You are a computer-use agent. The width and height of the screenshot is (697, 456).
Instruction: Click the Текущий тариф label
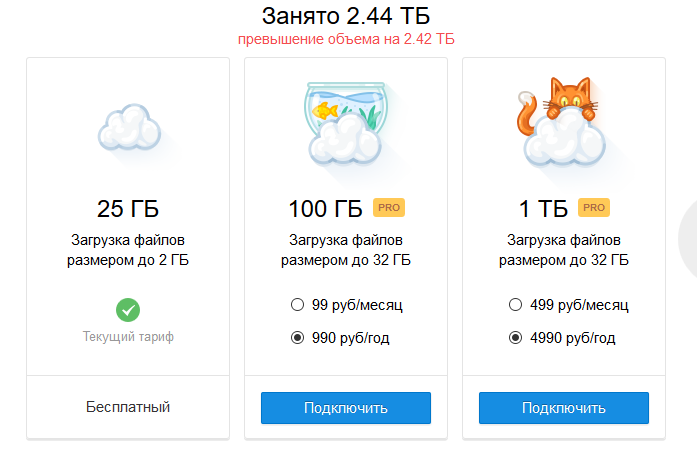click(128, 337)
